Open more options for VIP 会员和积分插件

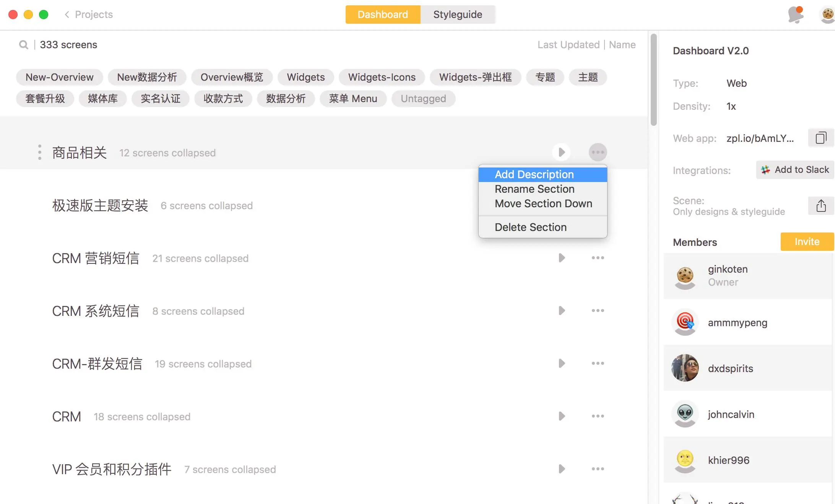(598, 469)
